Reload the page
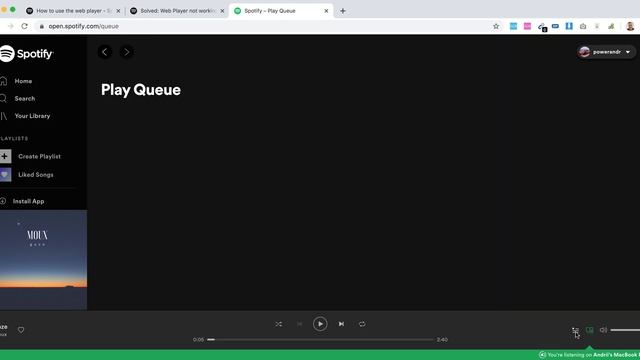The height and width of the screenshot is (360, 640). [x=24, y=26]
